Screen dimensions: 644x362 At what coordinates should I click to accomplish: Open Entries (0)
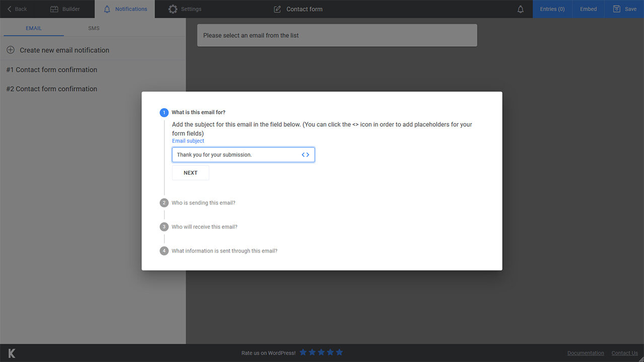click(x=552, y=9)
